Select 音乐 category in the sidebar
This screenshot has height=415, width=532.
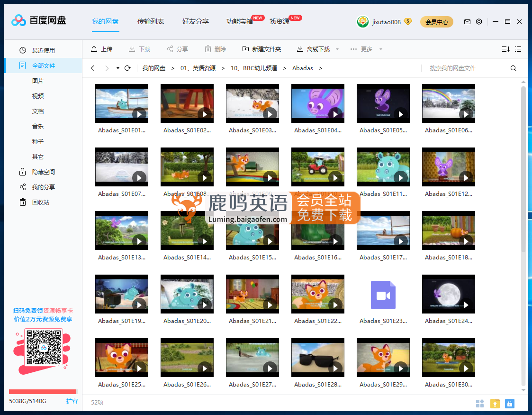(37, 126)
